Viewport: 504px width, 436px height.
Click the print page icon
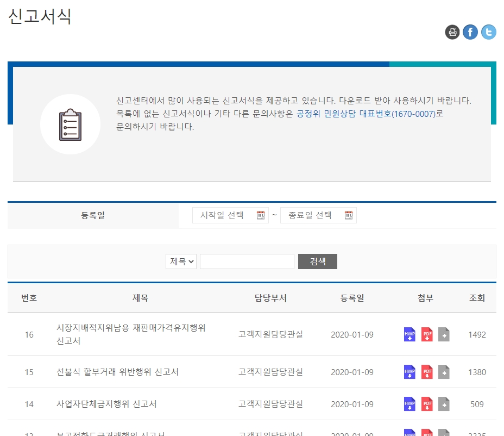pyautogui.click(x=452, y=32)
